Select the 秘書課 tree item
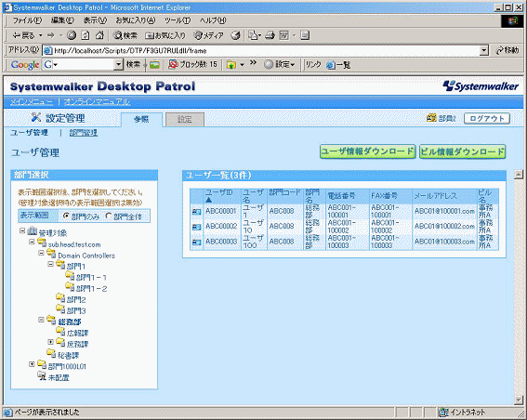This screenshot has width=527, height=420. [68, 355]
